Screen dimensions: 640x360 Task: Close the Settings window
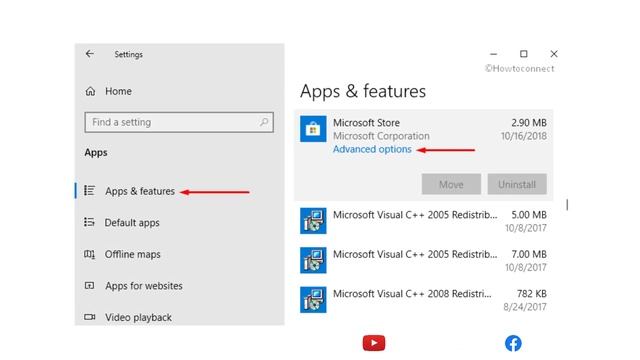coord(554,54)
